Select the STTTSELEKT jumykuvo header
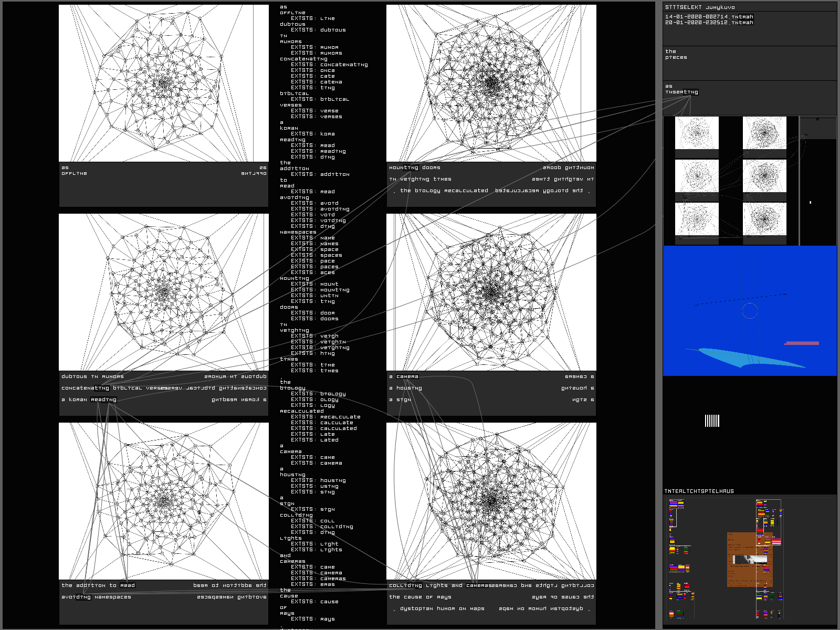The image size is (840, 630). [x=700, y=7]
